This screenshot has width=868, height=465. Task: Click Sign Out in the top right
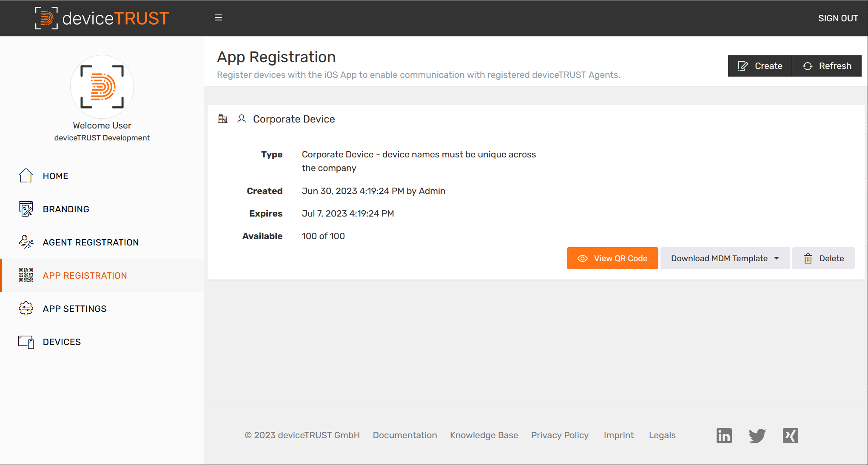pos(838,18)
